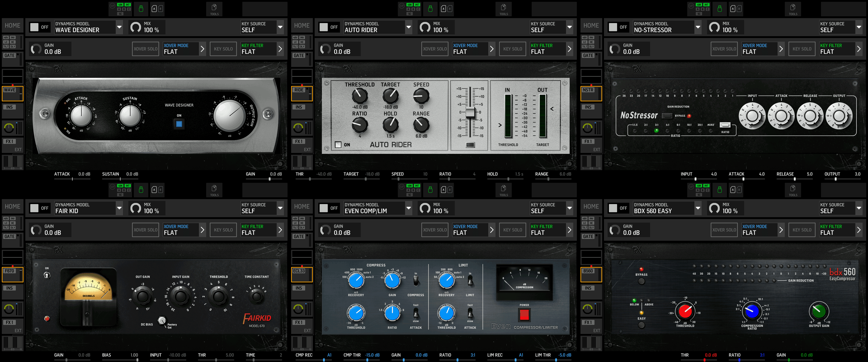The image size is (868, 362).
Task: Open Dynamics Model dropdown showing WAVE DESIGNER
Action: coord(89,27)
